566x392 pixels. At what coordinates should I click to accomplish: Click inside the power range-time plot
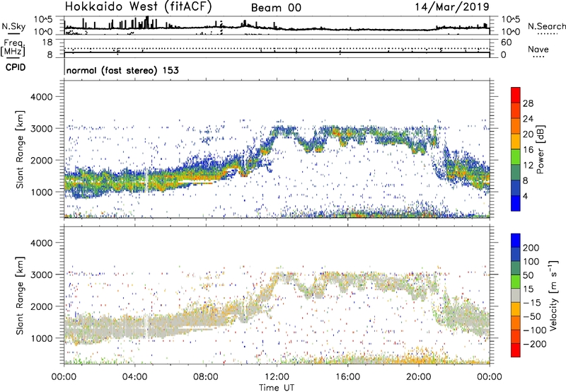(x=277, y=149)
